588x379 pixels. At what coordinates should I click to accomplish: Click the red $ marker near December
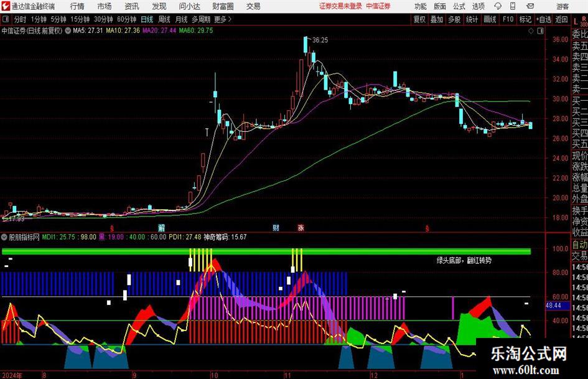pos(427,228)
